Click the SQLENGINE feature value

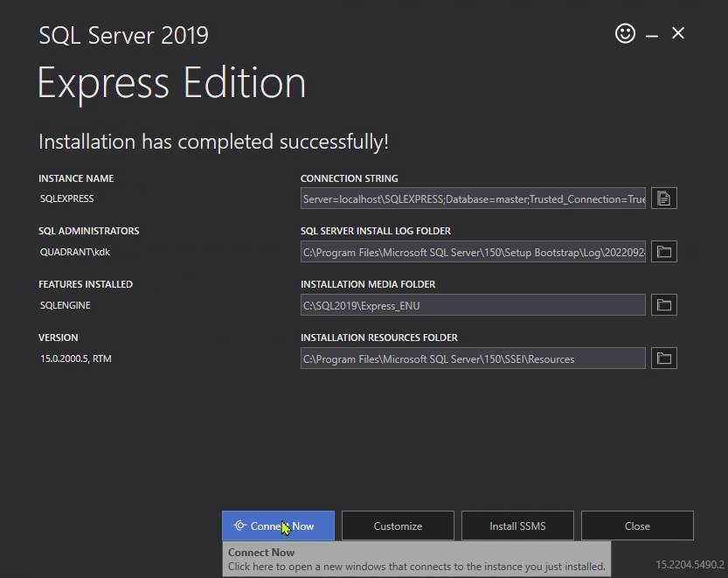[x=65, y=305]
